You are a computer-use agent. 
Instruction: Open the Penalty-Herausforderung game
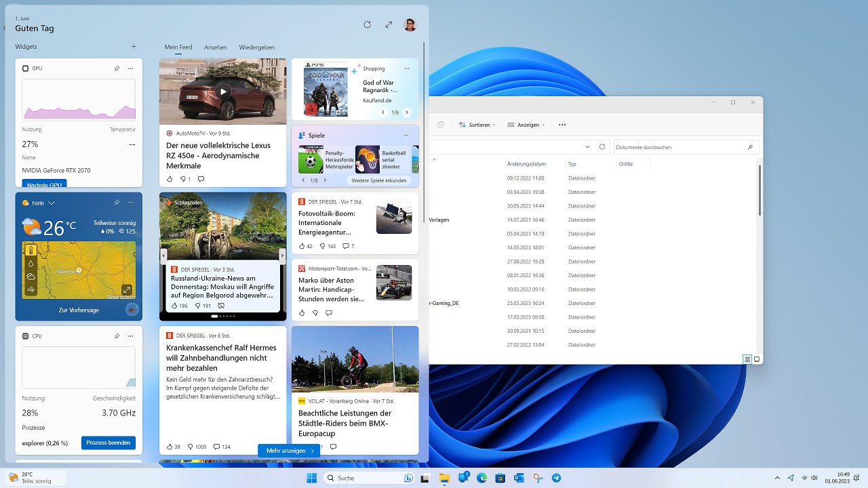pyautogui.click(x=325, y=159)
